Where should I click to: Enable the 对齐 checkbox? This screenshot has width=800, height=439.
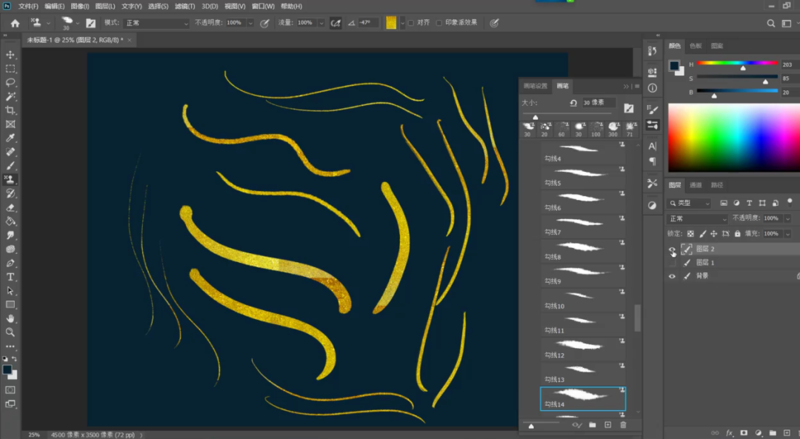coord(411,22)
